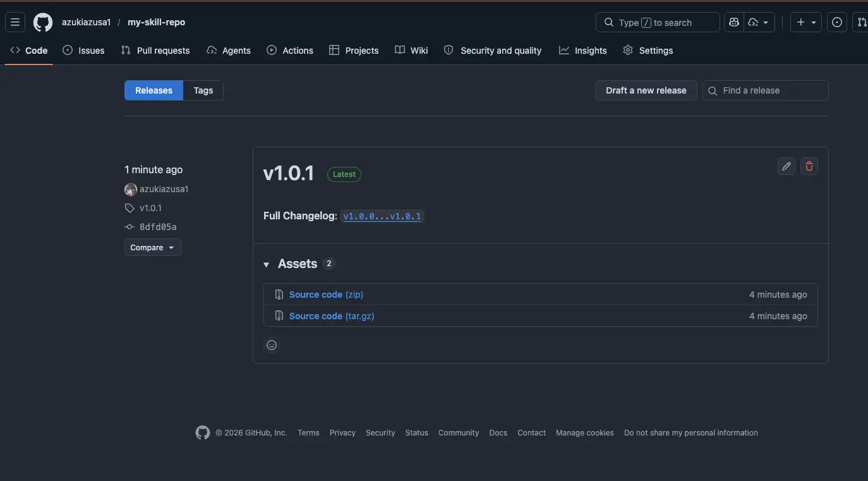This screenshot has height=481, width=868.
Task: Add a reaction with the smiley icon
Action: [272, 345]
